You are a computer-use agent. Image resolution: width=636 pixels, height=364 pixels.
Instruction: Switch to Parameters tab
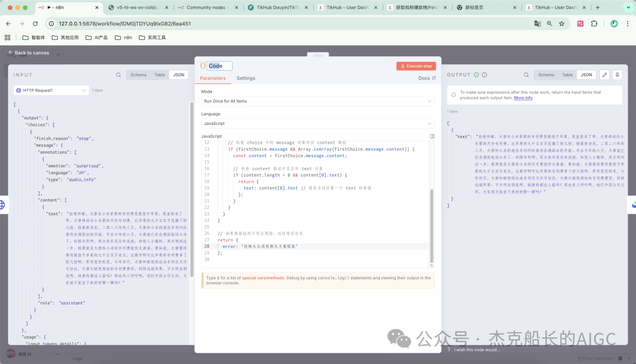pos(213,78)
